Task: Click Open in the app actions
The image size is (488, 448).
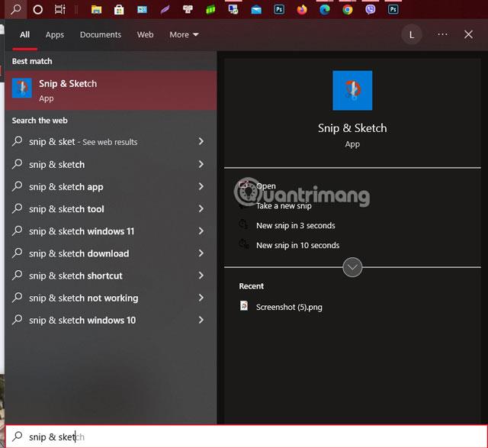Action: pos(266,186)
